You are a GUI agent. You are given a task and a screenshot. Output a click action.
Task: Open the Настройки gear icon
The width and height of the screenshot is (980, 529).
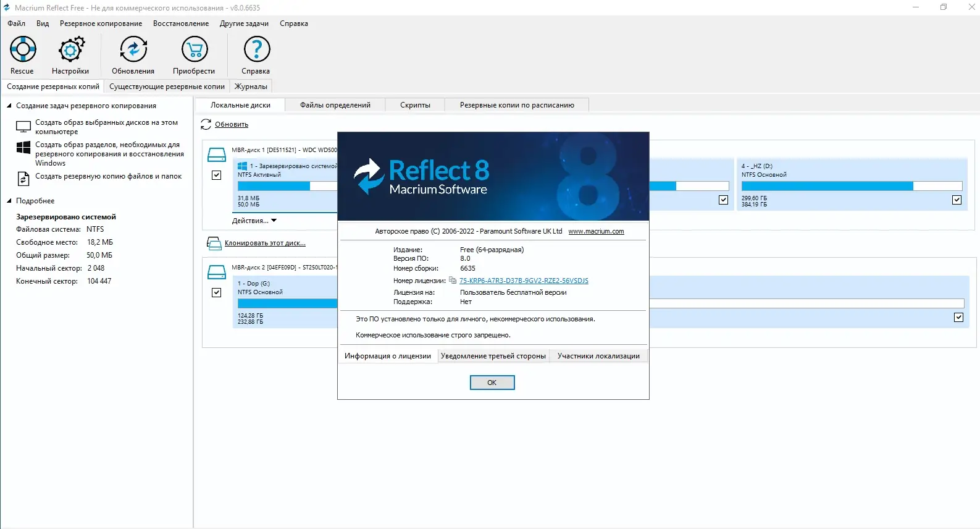(x=71, y=49)
